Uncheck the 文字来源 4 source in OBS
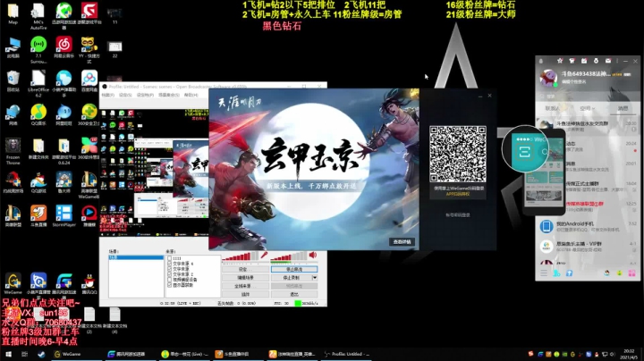 [x=169, y=264]
